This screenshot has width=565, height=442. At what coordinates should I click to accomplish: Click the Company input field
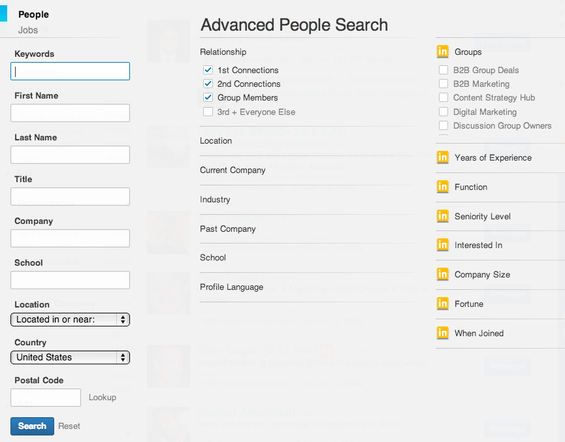coord(70,238)
